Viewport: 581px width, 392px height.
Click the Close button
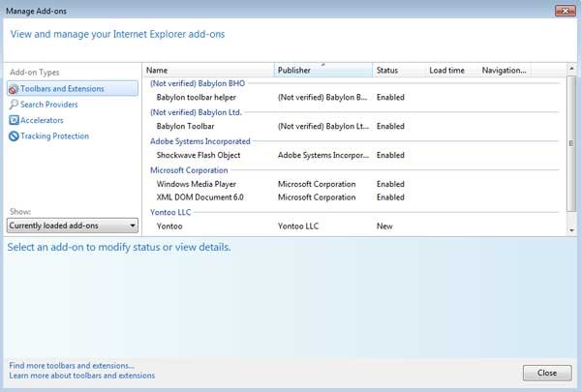click(x=547, y=373)
